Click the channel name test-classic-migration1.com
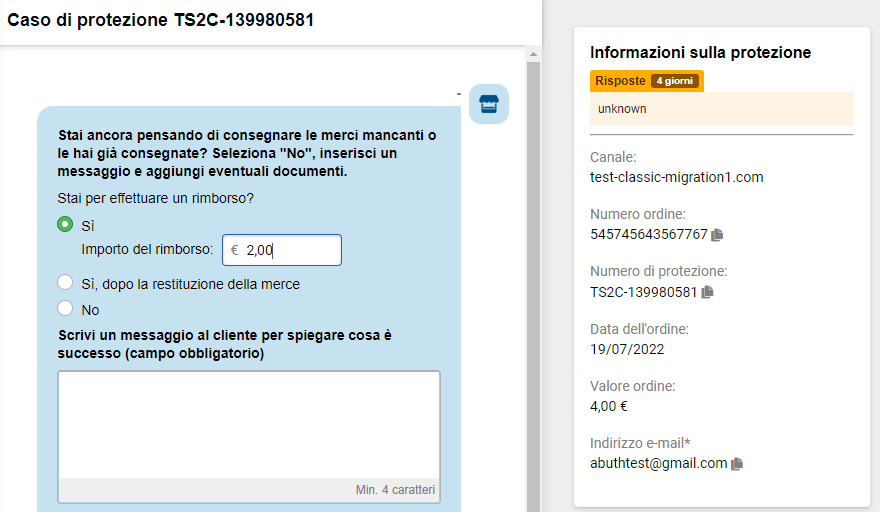This screenshot has height=512, width=880. pyautogui.click(x=676, y=177)
